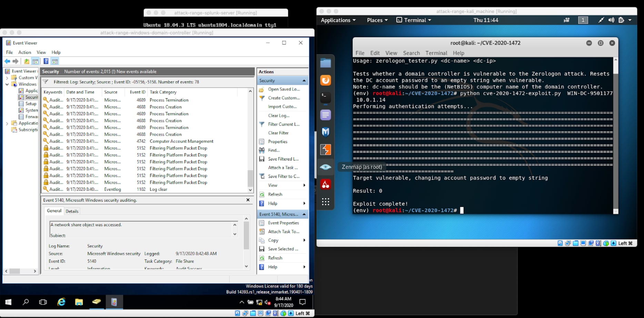The height and width of the screenshot is (318, 644).
Task: Expand the View submenu in Actions pane
Action: point(304,185)
